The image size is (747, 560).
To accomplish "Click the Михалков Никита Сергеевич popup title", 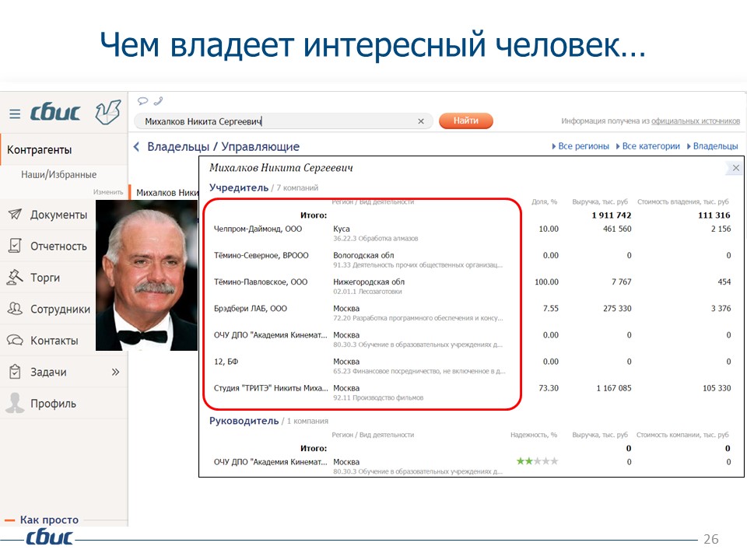I will coord(281,168).
